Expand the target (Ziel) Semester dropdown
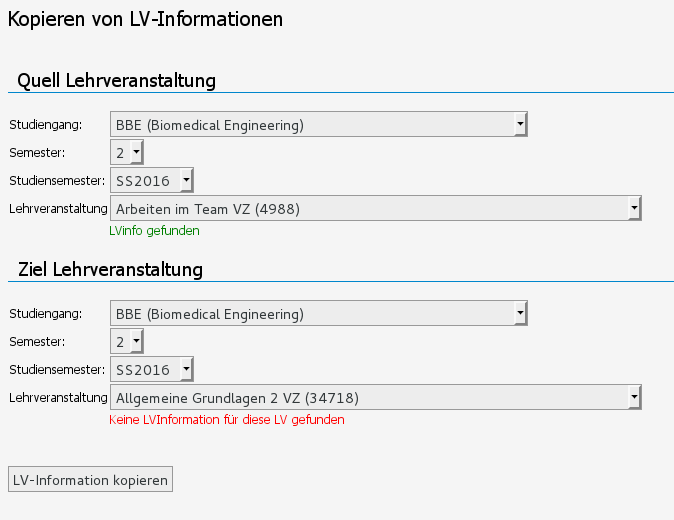Viewport: 674px width, 520px height. pyautogui.click(x=127, y=342)
